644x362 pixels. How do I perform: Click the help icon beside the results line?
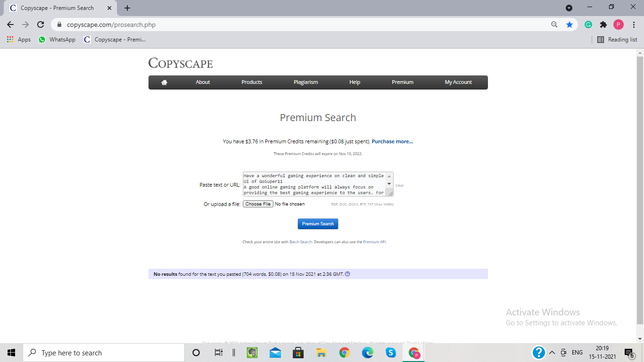coord(347,274)
